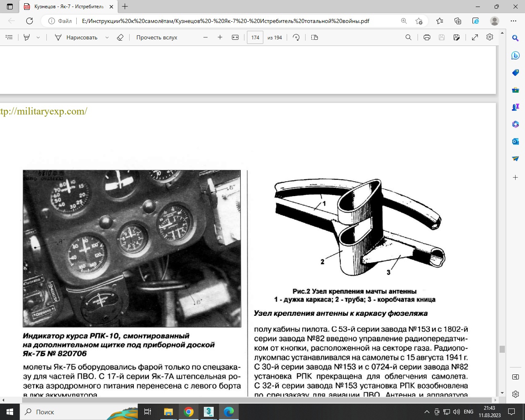This screenshot has width=525, height=420.
Task: Click the vertical scrollbar thumb
Action: pos(502,349)
